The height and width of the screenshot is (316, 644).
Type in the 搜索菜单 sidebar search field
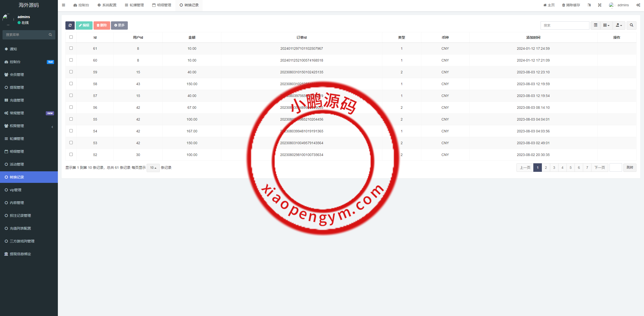(25, 35)
